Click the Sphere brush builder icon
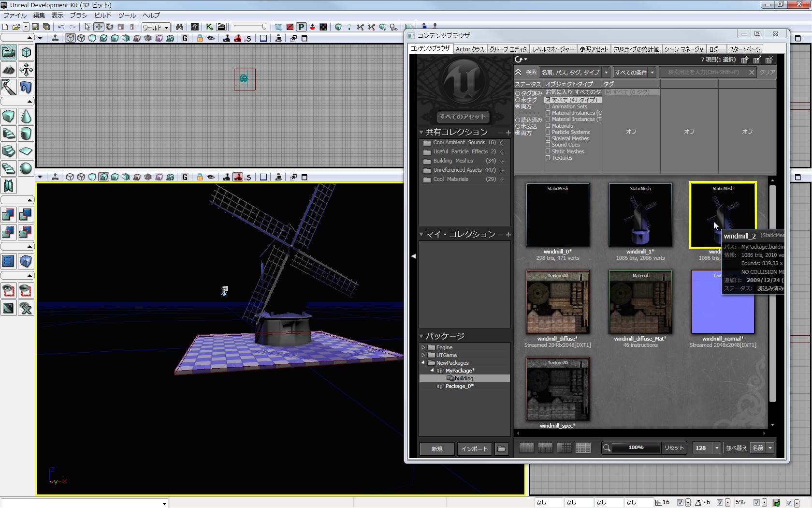Image resolution: width=812 pixels, height=508 pixels. [26, 168]
